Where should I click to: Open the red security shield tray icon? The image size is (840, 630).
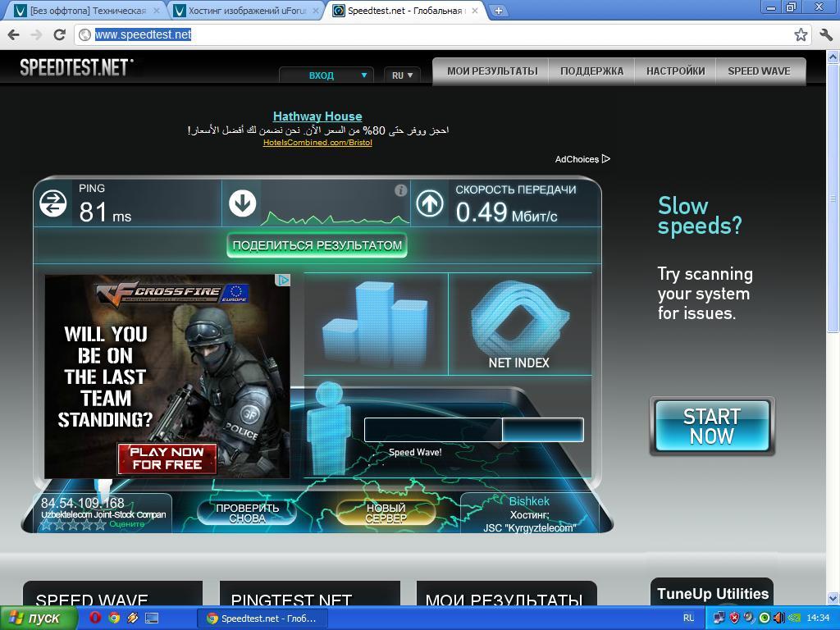[x=734, y=619]
